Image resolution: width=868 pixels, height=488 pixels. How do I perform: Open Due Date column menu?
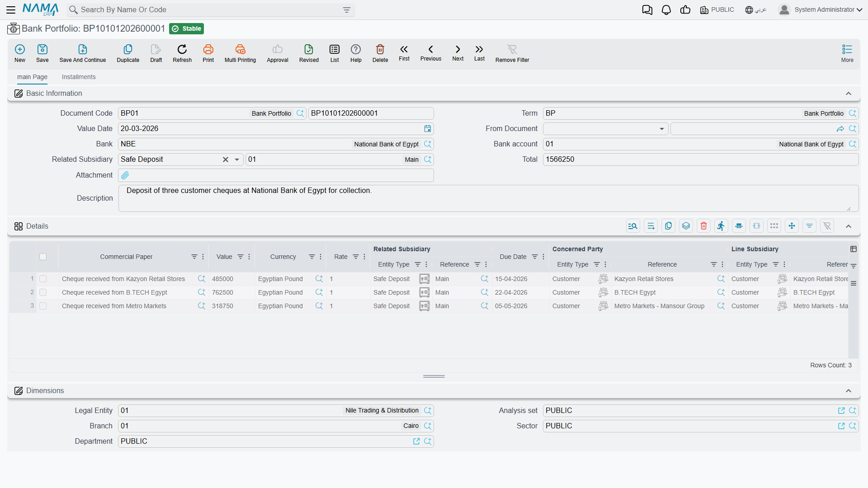(543, 257)
